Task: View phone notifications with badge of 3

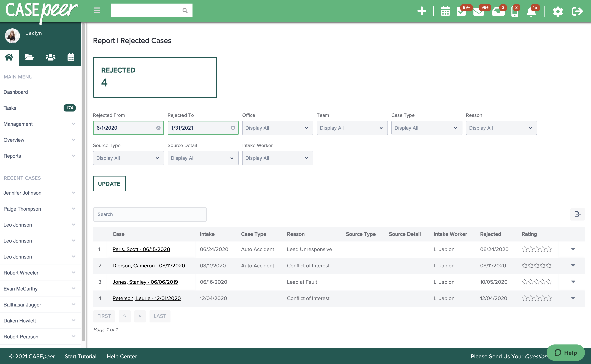Action: coord(515,12)
